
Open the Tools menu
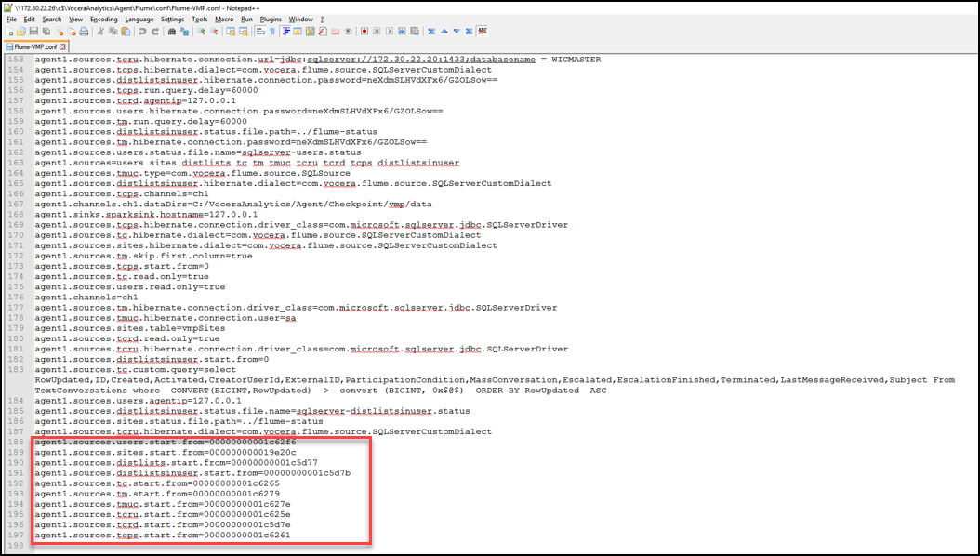click(199, 20)
